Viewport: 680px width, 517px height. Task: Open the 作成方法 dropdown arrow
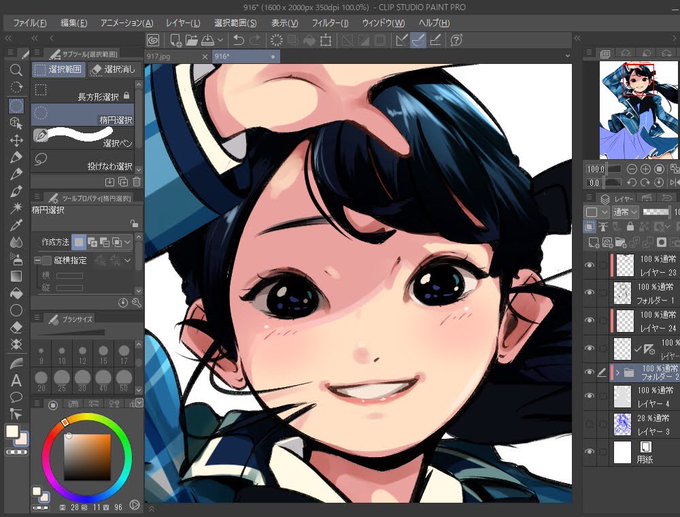(x=128, y=242)
